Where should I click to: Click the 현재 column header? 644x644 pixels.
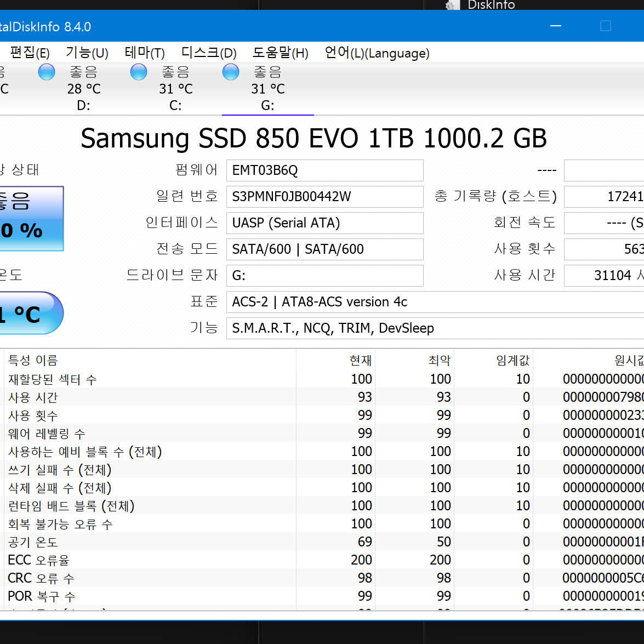coord(361,360)
